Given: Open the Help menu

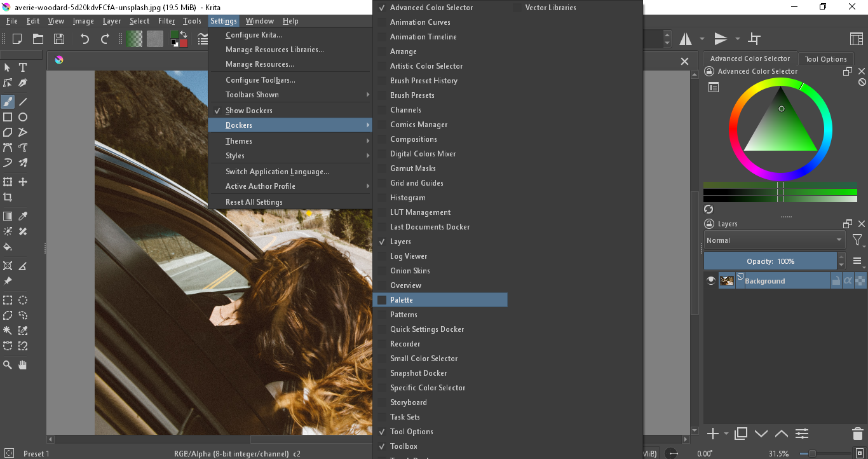Looking at the screenshot, I should (x=290, y=21).
